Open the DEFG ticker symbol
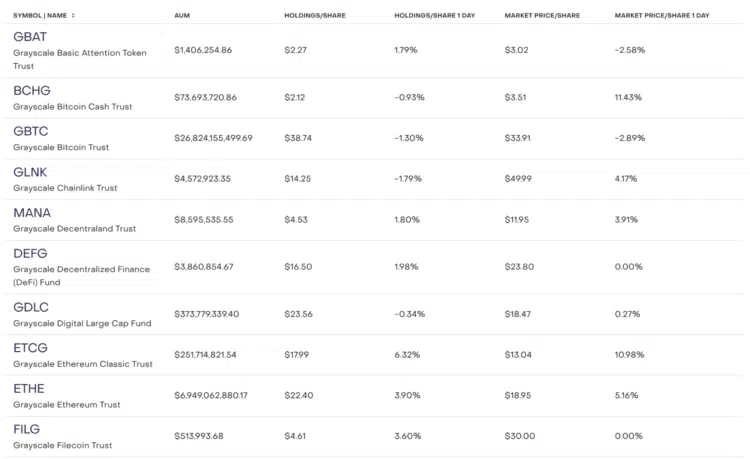Screen dimensions: 750x459 pos(30,253)
